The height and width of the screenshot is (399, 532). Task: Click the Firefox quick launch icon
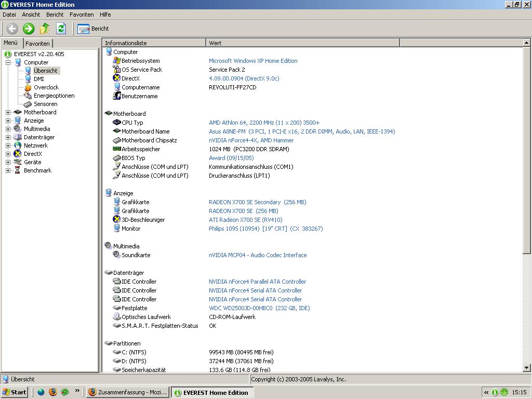tap(53, 392)
